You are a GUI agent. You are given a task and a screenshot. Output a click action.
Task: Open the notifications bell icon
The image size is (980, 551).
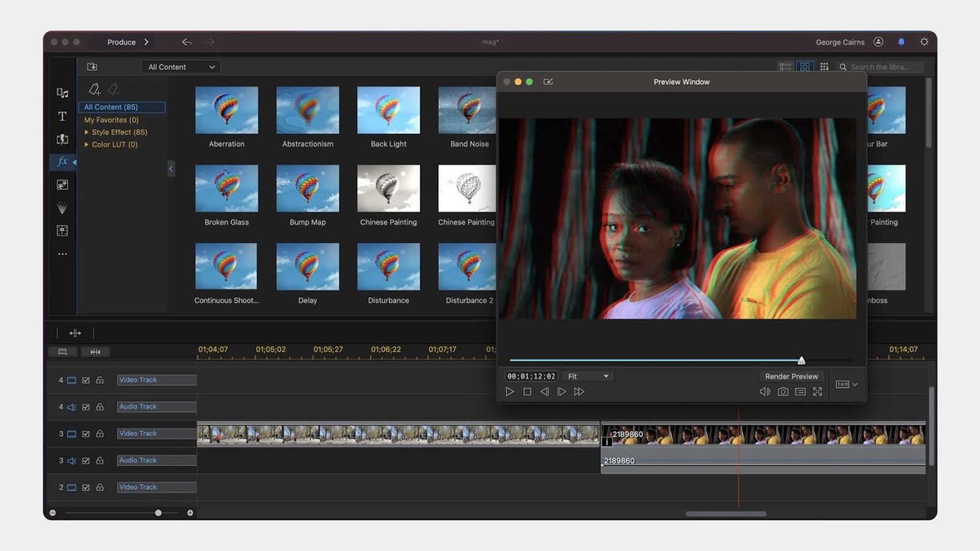(901, 42)
